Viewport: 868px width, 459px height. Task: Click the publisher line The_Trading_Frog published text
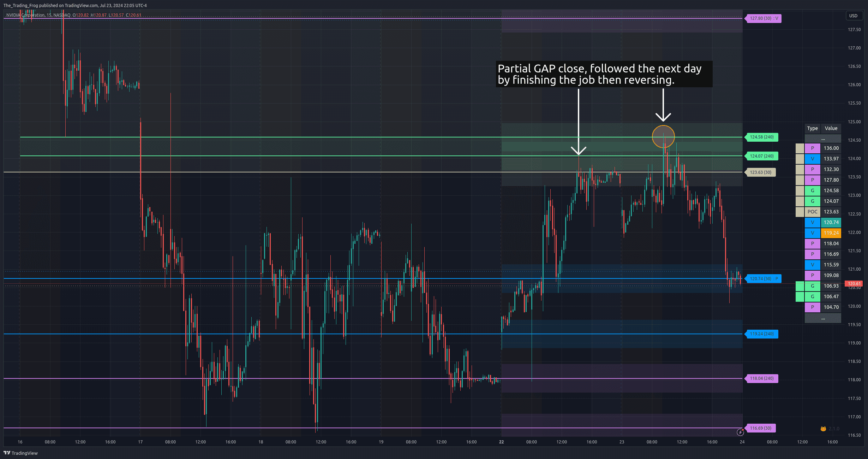coord(75,5)
